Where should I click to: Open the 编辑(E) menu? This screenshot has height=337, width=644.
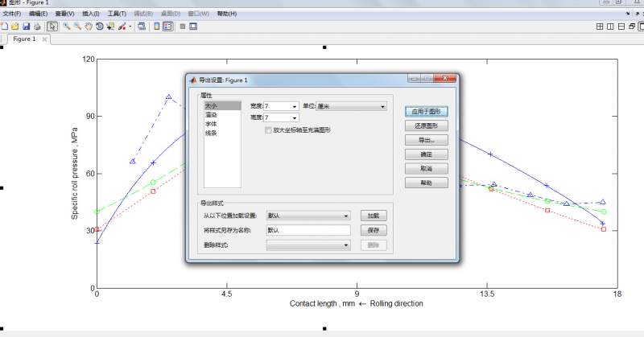pyautogui.click(x=38, y=14)
